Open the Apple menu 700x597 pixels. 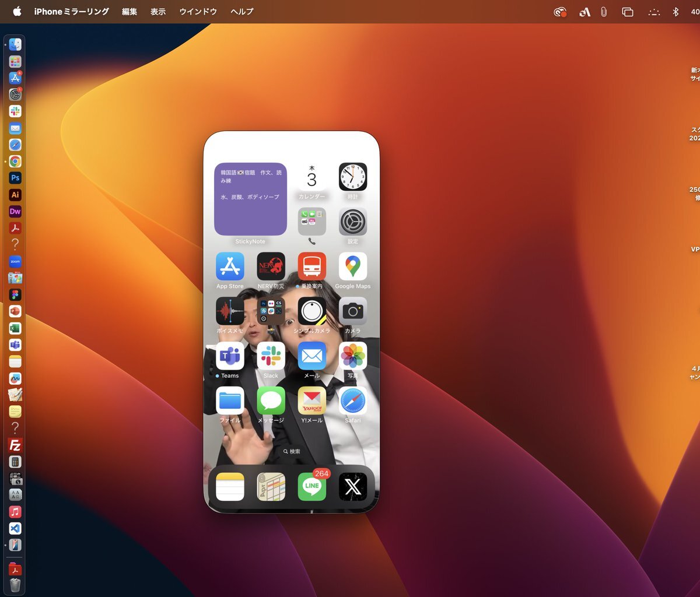(17, 12)
